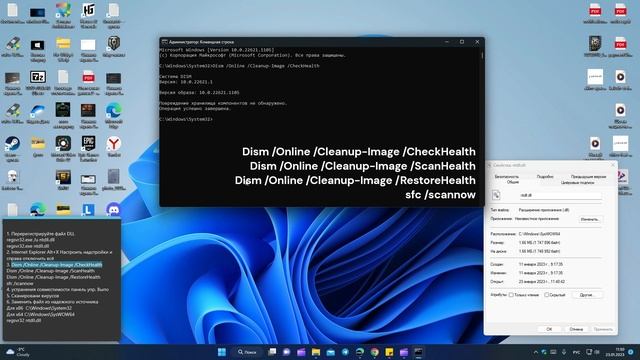This screenshot has width=640, height=360.
Task: Click the Apply button in Properties dialog
Action: click(603, 329)
